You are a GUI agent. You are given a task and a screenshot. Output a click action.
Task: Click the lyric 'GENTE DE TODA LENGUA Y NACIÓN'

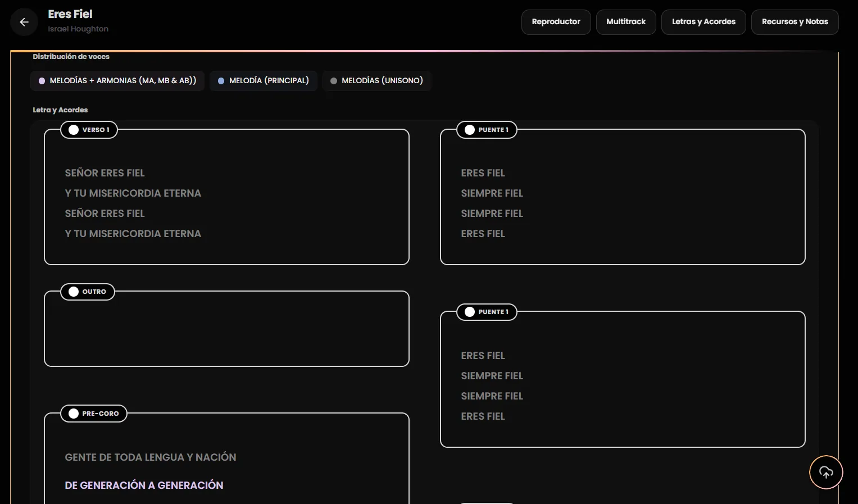(x=151, y=457)
